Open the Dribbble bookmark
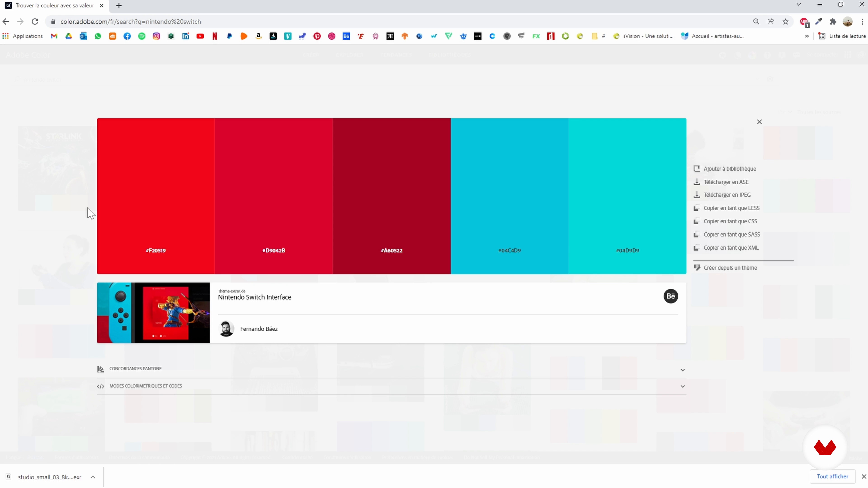Image resolution: width=868 pixels, height=488 pixels. (x=332, y=36)
